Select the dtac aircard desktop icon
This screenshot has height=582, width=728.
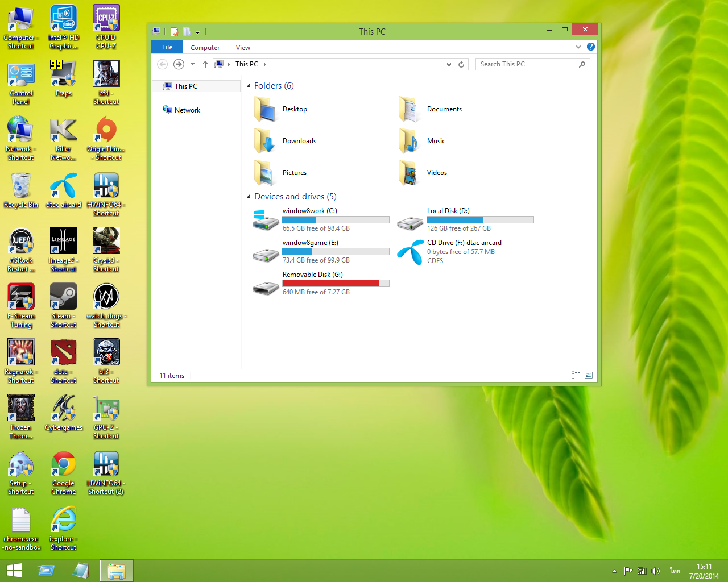pyautogui.click(x=64, y=190)
